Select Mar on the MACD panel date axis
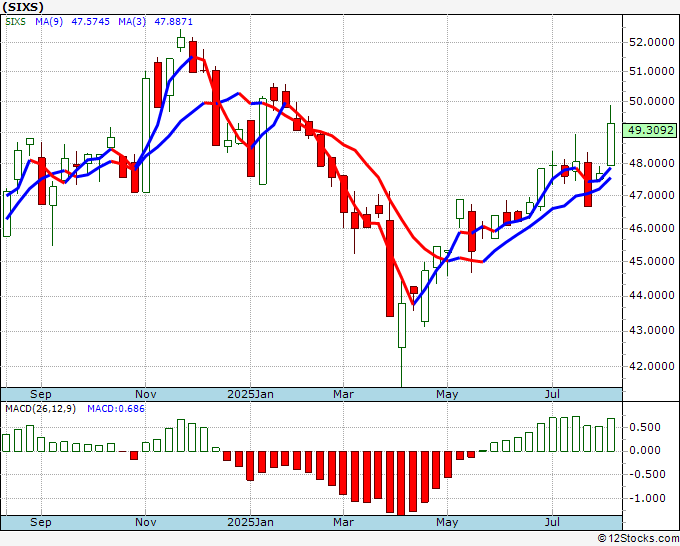 click(x=343, y=522)
